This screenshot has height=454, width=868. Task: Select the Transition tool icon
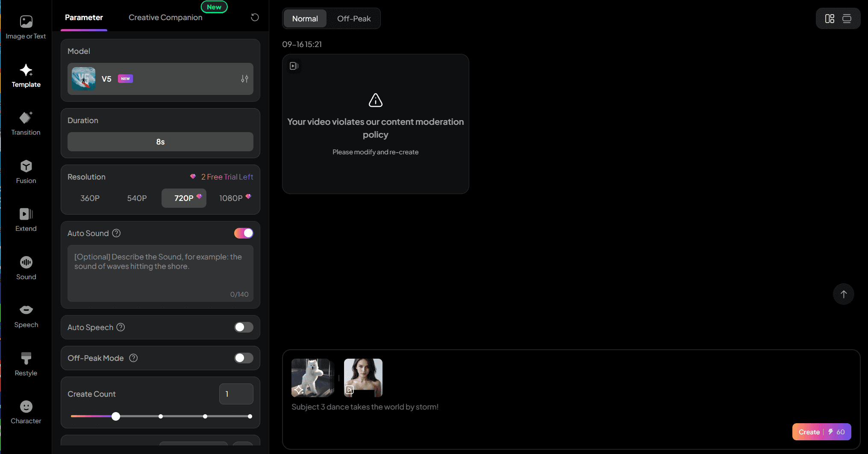(26, 118)
